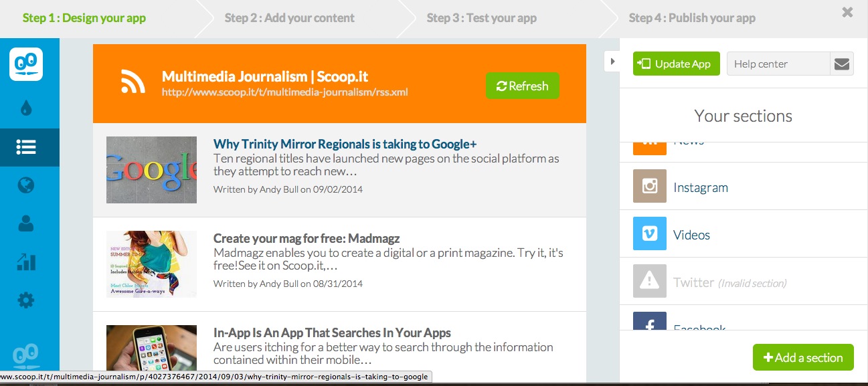Go to Step 1: Design your app
The image size is (868, 386).
[x=84, y=18]
